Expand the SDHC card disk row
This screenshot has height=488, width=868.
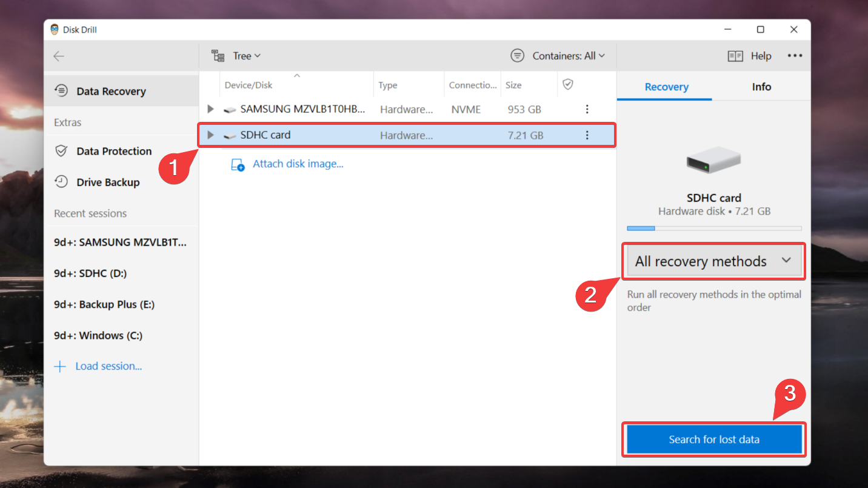coord(210,135)
